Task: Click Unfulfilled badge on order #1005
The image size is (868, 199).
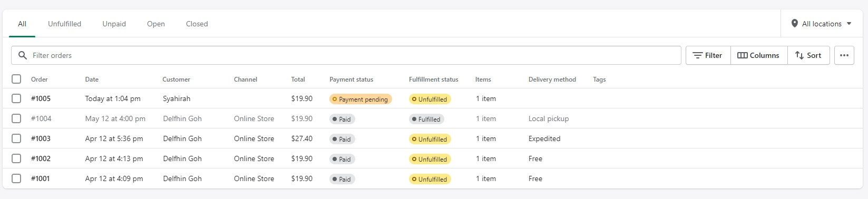Action: pyautogui.click(x=430, y=99)
